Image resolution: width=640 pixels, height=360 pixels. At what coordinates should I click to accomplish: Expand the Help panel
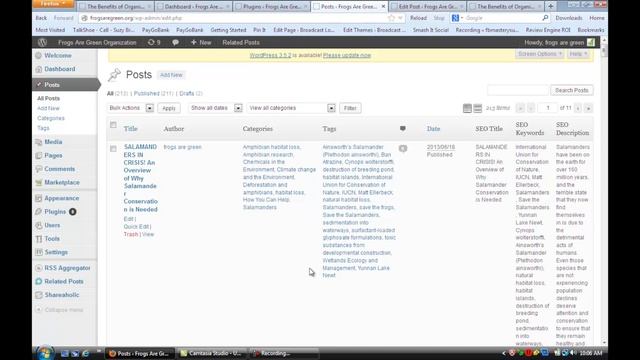(578, 54)
